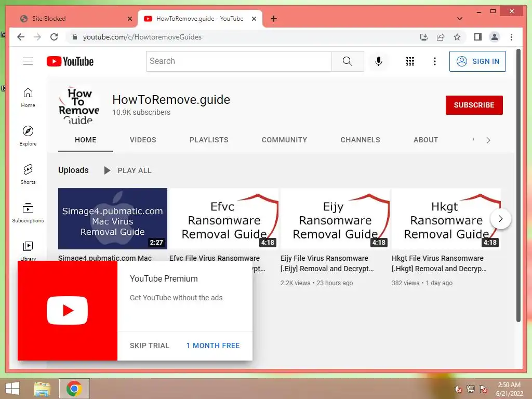
Task: Open the Windows Start button
Action: 12,389
